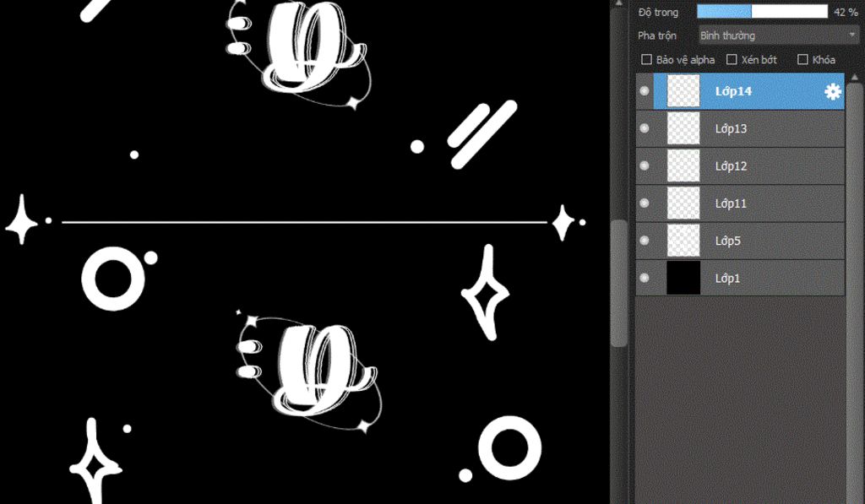The height and width of the screenshot is (504, 865).
Task: Open the Pha trộn blend mode dropdown
Action: (x=778, y=35)
